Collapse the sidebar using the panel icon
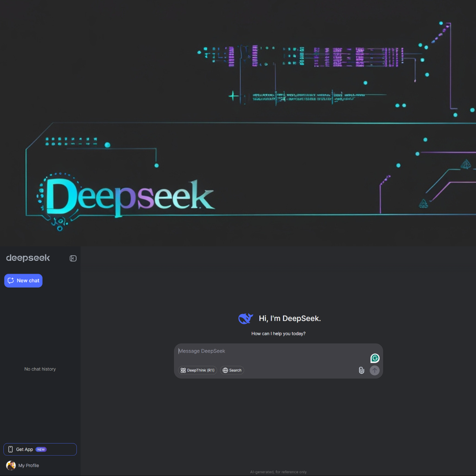Viewport: 476px width, 476px height. (73, 258)
